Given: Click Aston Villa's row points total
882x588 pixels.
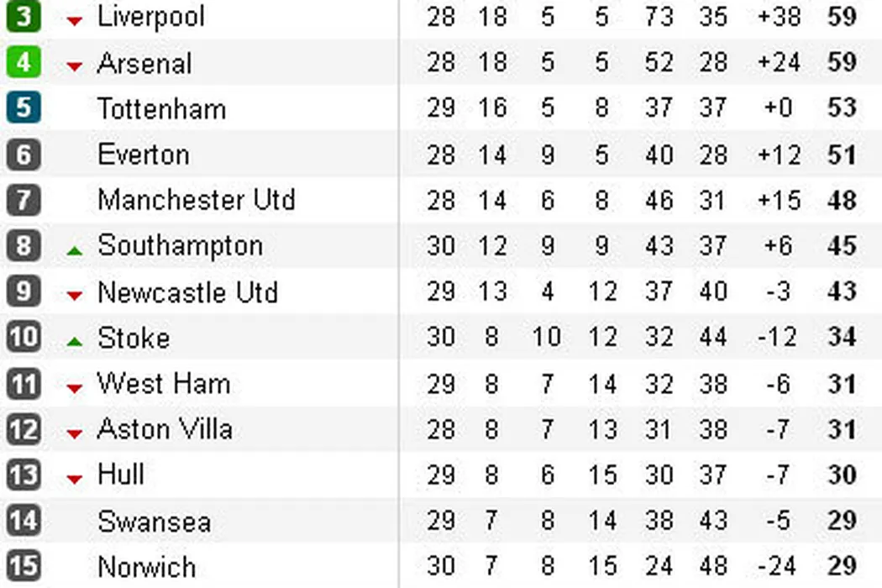Looking at the screenshot, I should point(842,429).
